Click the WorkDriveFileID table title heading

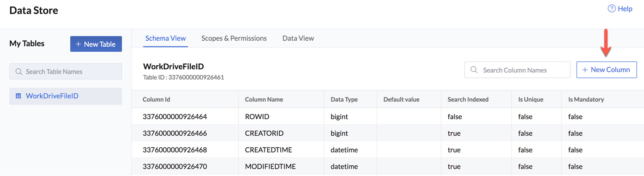[x=174, y=67]
